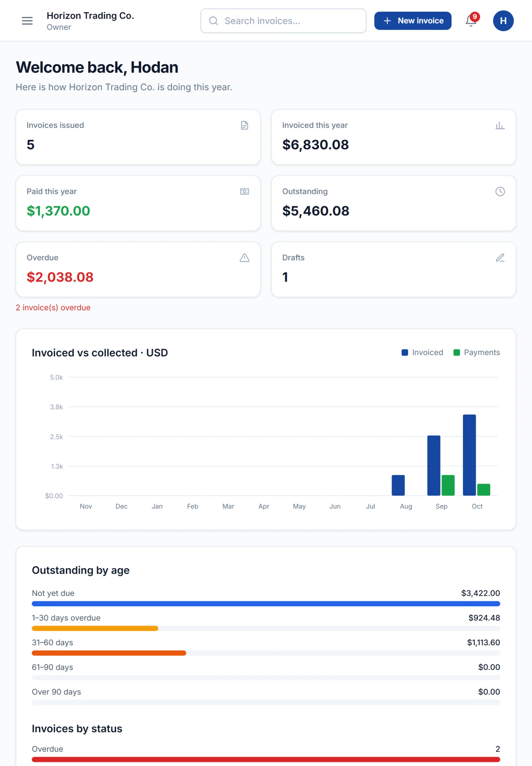The image size is (532, 766).
Task: Click the Outstanding by age heading
Action: click(81, 570)
